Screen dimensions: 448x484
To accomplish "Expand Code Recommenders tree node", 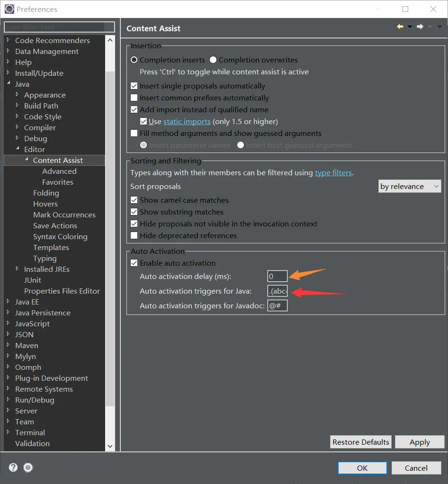I will [x=9, y=40].
